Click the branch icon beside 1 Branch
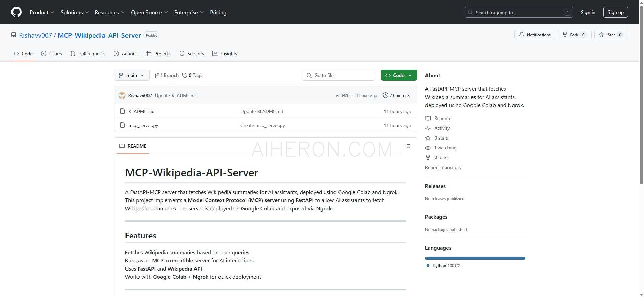The height and width of the screenshot is (298, 644). pyautogui.click(x=156, y=75)
